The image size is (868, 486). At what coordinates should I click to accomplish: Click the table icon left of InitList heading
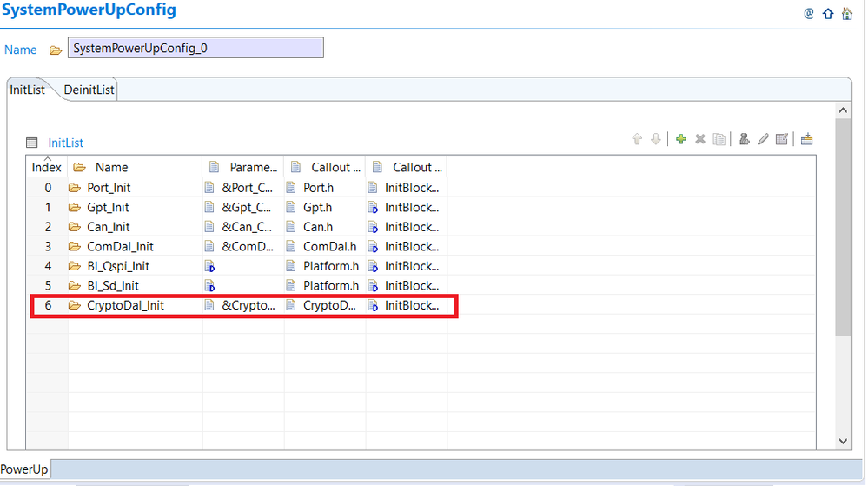point(31,143)
